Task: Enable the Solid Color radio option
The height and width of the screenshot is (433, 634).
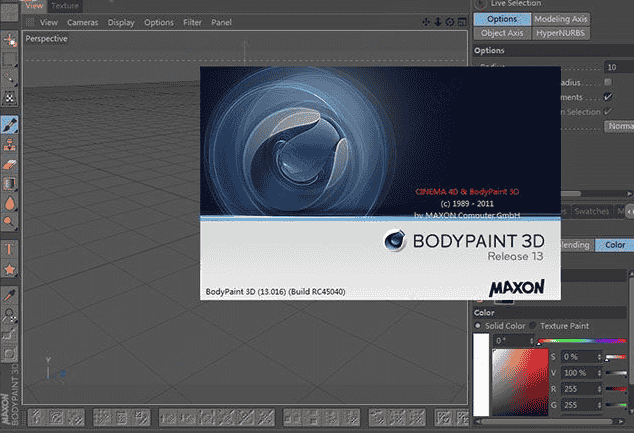Action: (477, 326)
